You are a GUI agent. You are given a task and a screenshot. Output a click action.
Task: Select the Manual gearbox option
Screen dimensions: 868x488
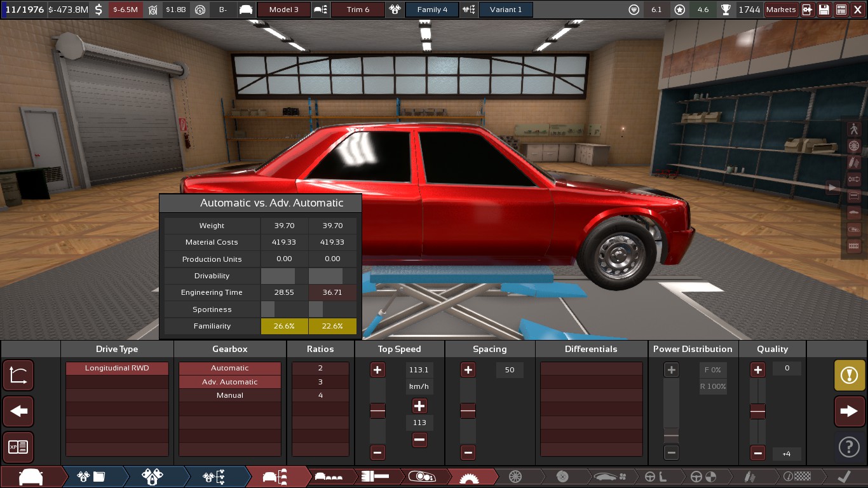(230, 395)
